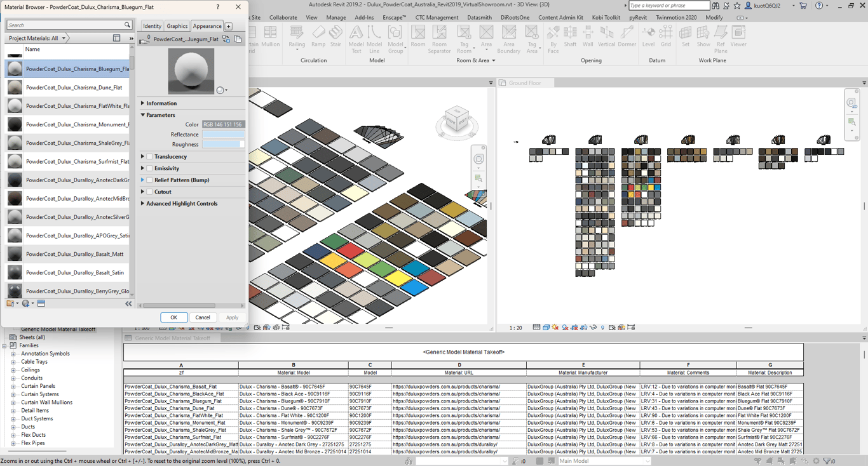The image size is (868, 466).
Task: Open the Collaborate ribbon tab
Action: coord(283,18)
